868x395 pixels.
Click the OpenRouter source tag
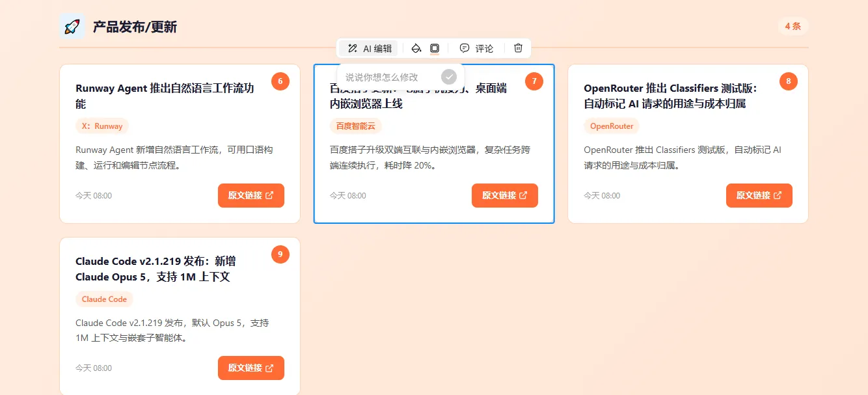click(x=612, y=126)
